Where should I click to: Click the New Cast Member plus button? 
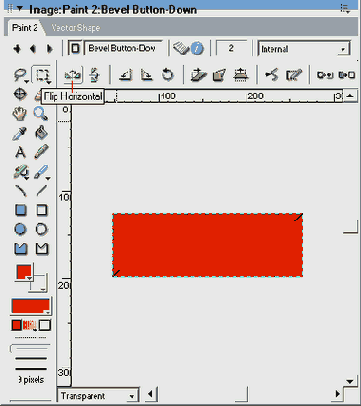tap(17, 49)
